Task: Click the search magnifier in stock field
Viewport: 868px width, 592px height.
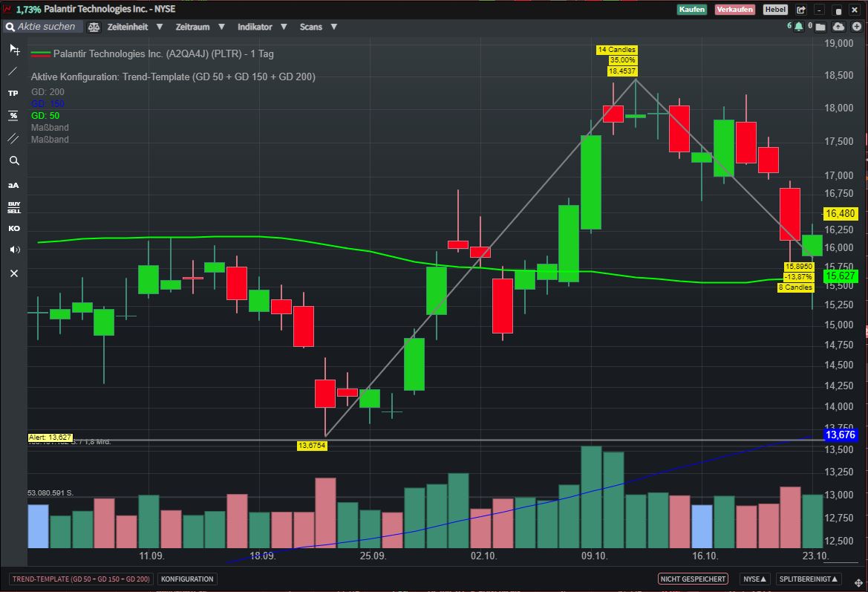Action: (x=10, y=27)
